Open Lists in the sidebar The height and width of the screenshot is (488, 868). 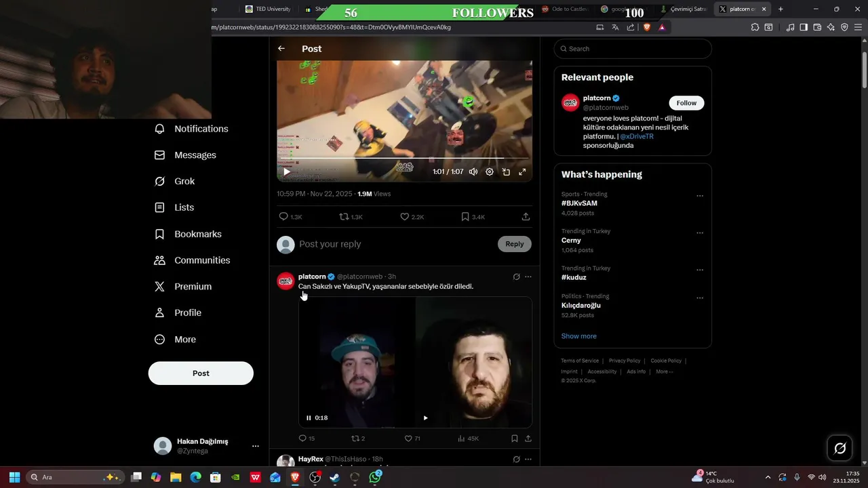click(174, 207)
